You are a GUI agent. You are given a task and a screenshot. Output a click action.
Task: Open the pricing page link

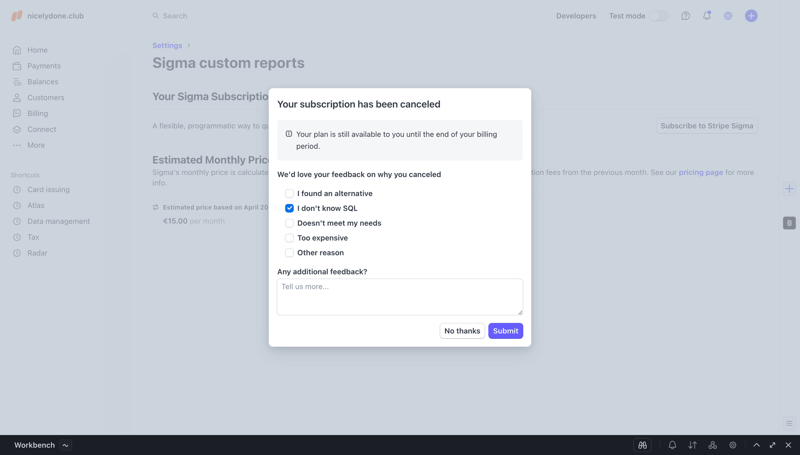(701, 172)
